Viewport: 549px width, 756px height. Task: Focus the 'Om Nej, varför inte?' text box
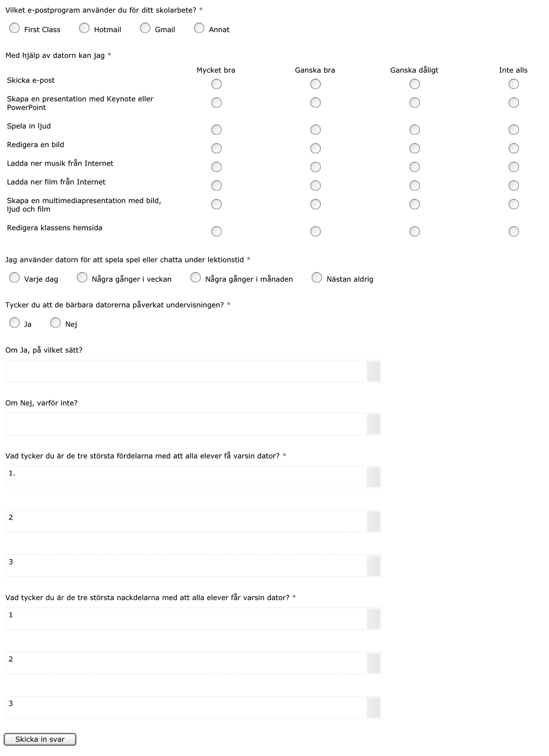[193, 424]
